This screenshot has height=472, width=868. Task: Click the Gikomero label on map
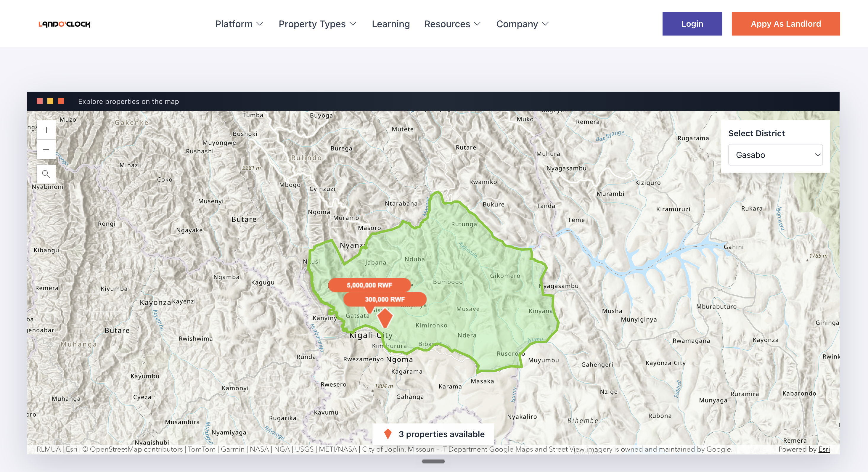pyautogui.click(x=505, y=276)
